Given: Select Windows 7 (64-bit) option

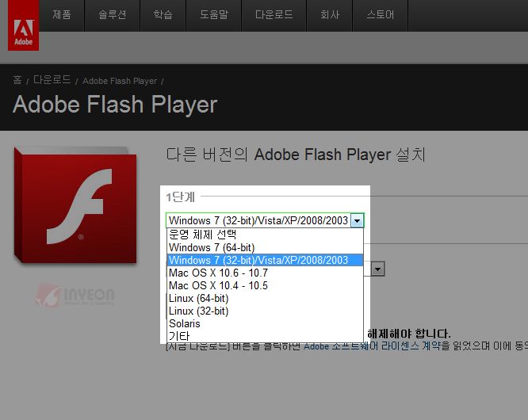Looking at the screenshot, I should tap(265, 247).
